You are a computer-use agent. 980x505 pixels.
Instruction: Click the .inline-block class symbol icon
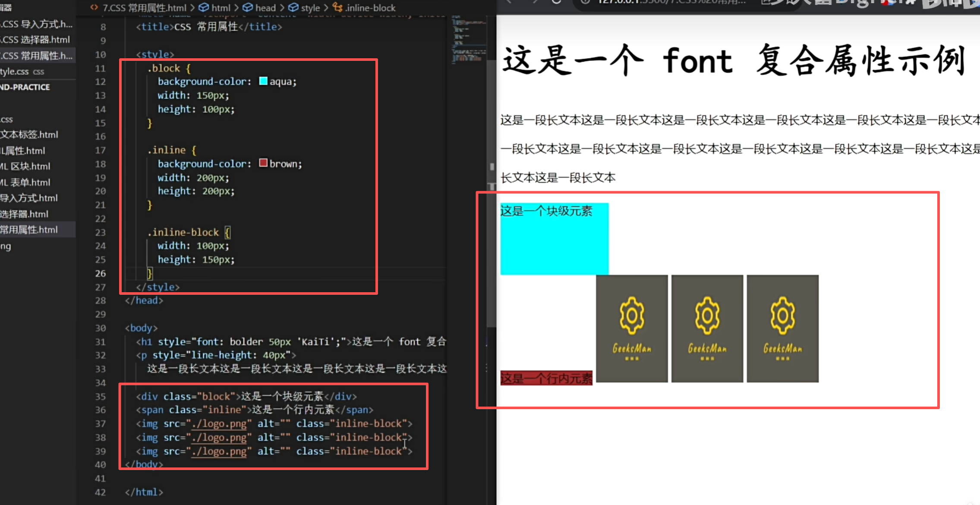coord(337,7)
